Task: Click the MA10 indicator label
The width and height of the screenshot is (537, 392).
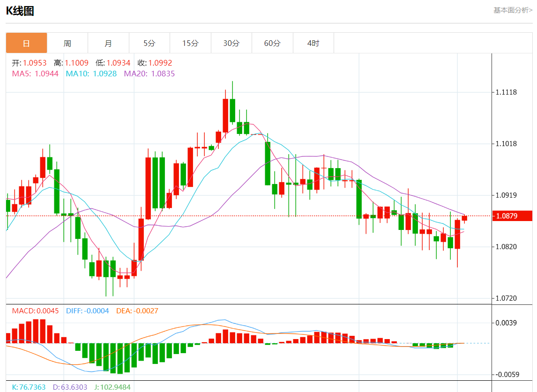Action: pyautogui.click(x=91, y=74)
